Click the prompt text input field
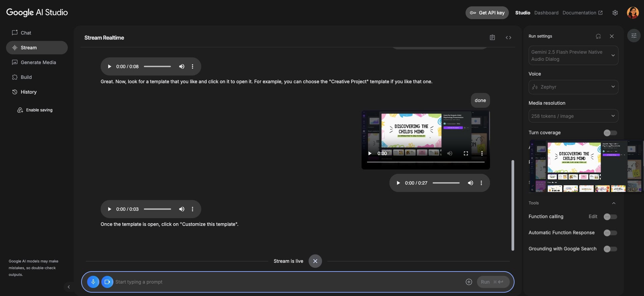 coord(288,282)
